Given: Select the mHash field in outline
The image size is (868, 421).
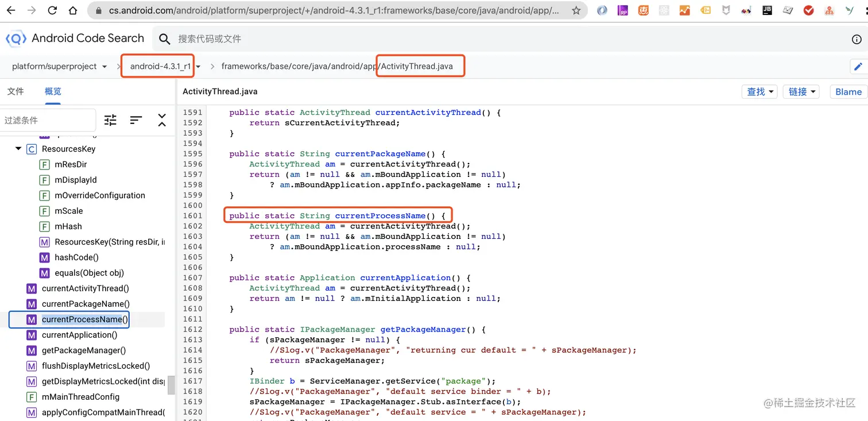Looking at the screenshot, I should click(x=68, y=226).
